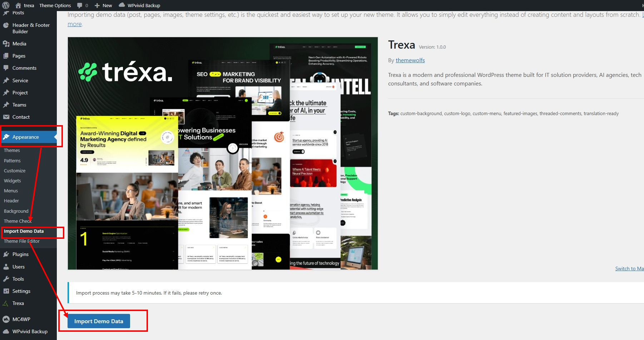644x340 pixels.
Task: Expand the Appearance menu section
Action: coord(25,137)
